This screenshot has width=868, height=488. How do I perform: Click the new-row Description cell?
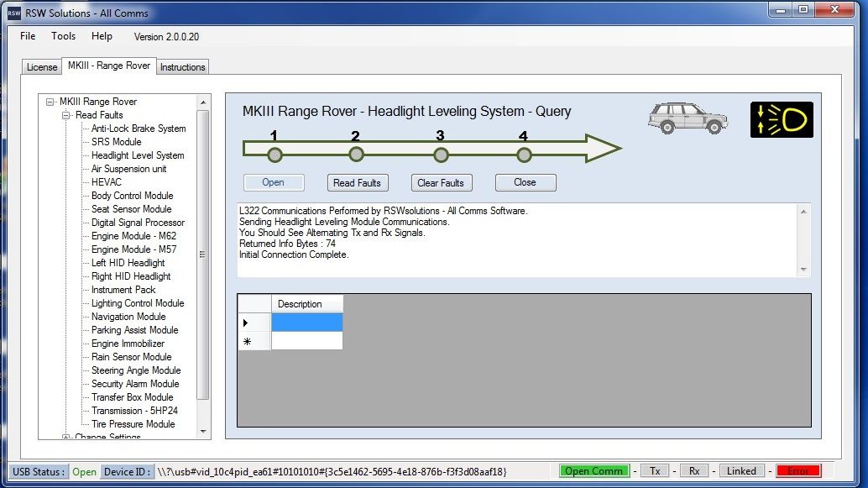click(306, 341)
